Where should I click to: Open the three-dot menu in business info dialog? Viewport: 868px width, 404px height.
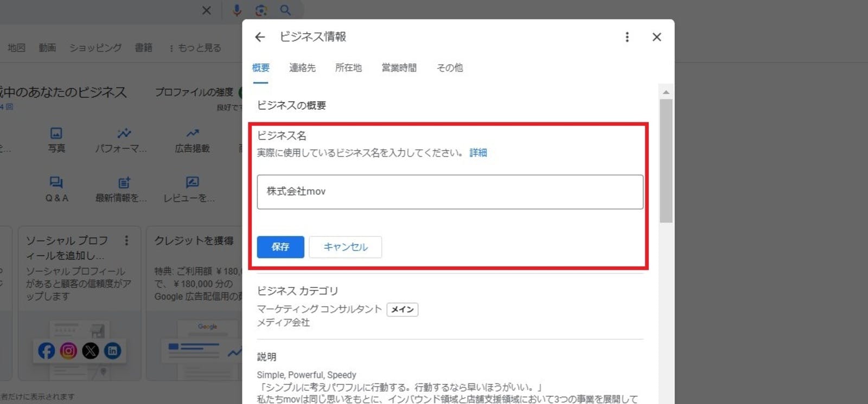pyautogui.click(x=627, y=37)
